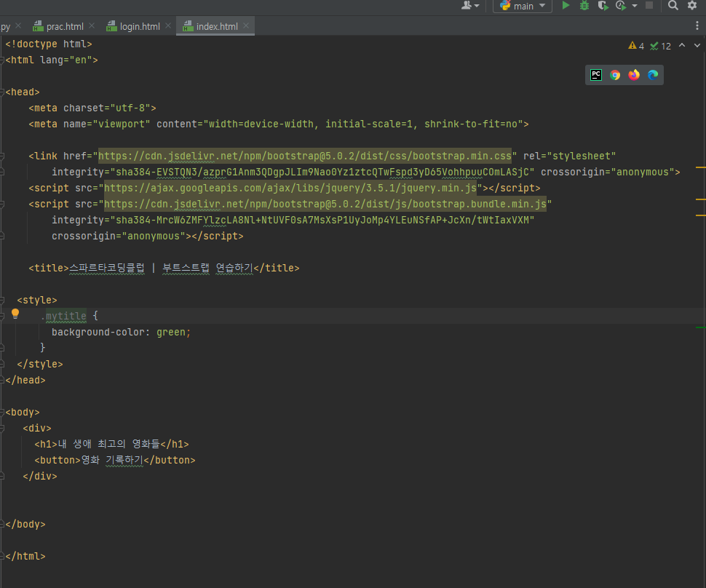Click the doctype html line
706x588 pixels.
tap(49, 44)
